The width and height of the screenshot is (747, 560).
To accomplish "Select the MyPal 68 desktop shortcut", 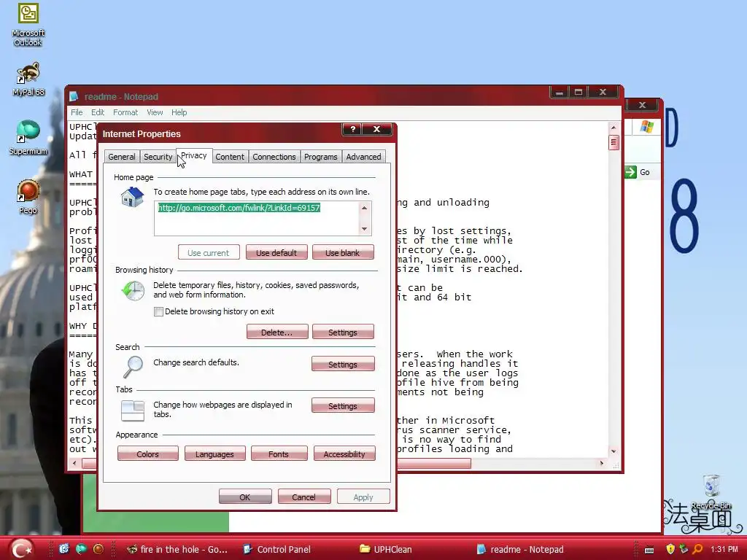I will pos(28,79).
